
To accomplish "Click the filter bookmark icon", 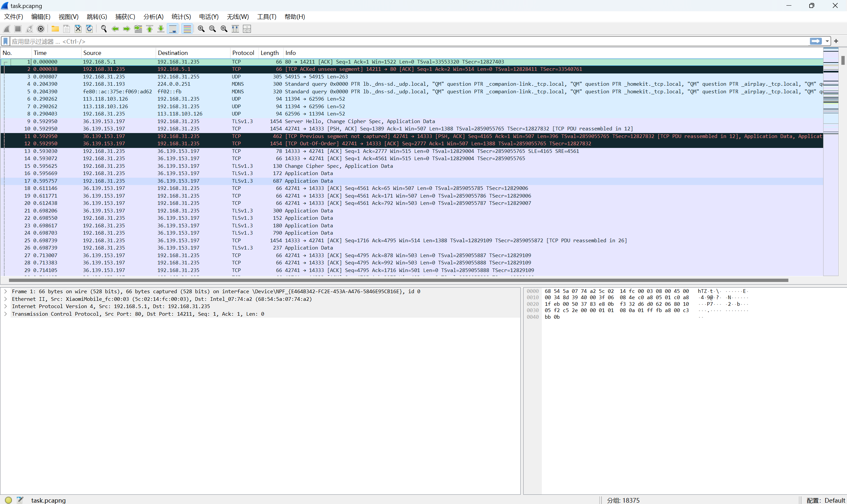I will pyautogui.click(x=5, y=41).
